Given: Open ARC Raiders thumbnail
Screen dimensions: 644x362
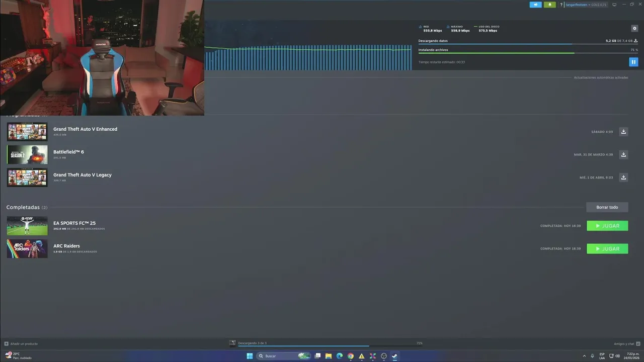Looking at the screenshot, I should 27,249.
